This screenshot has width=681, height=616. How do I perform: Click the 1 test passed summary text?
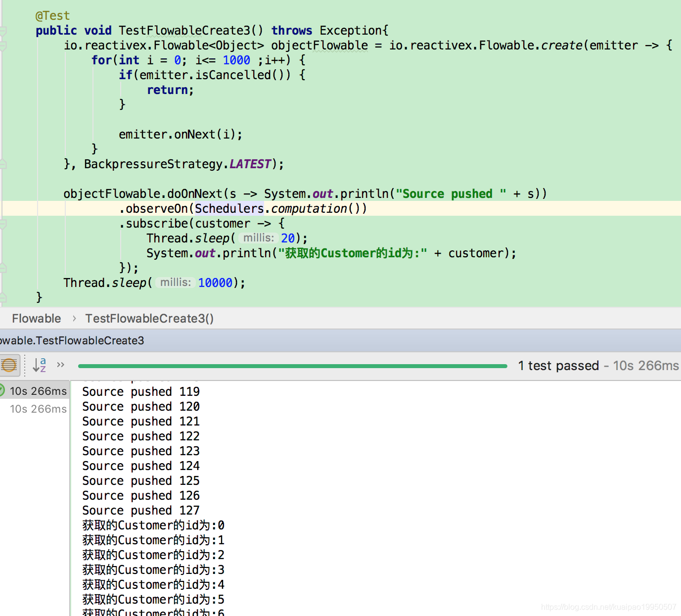coord(559,365)
